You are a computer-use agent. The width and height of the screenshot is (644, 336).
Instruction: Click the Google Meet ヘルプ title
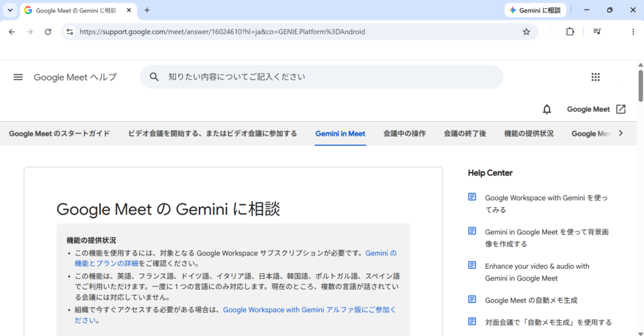[x=75, y=77]
